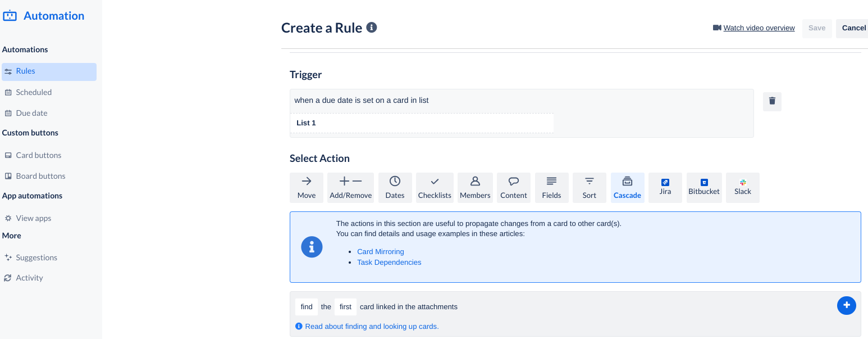Open the Slack action category
Image resolution: width=868 pixels, height=339 pixels.
(x=743, y=188)
